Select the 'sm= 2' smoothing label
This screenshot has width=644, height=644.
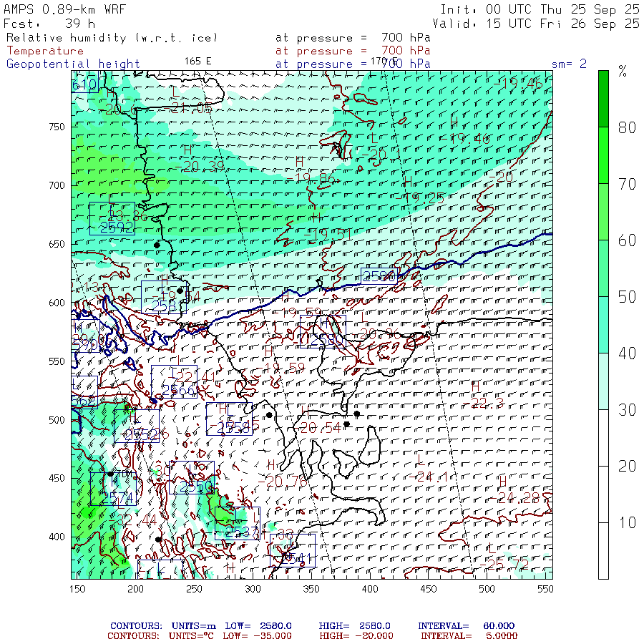coord(569,64)
